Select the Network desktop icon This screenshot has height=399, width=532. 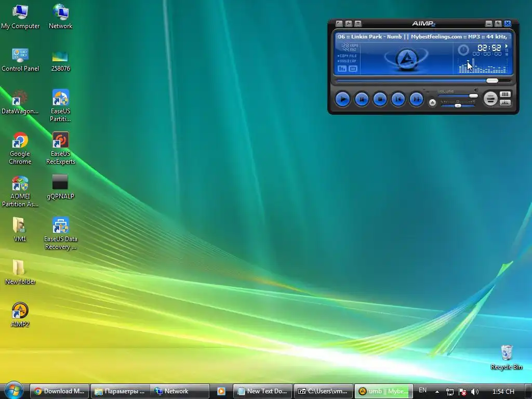point(61,17)
